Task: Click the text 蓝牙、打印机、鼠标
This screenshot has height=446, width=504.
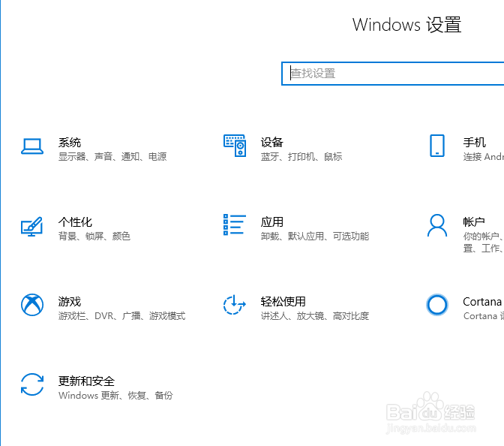Action: click(x=301, y=157)
